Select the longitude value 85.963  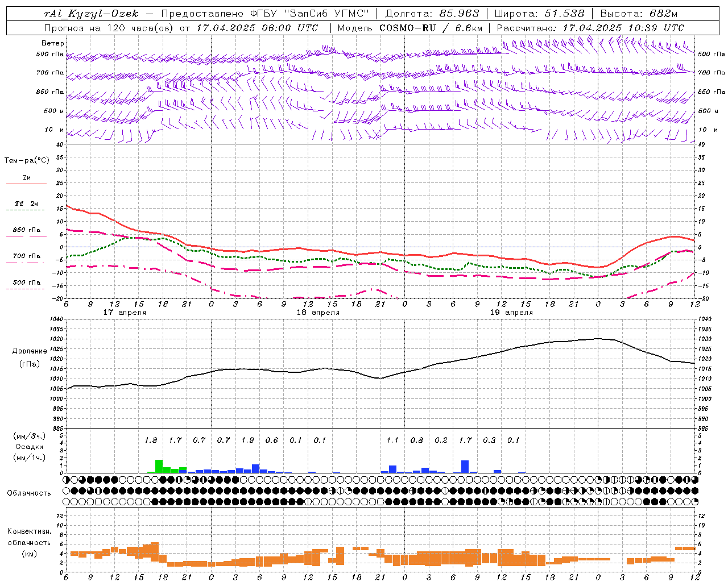click(x=460, y=14)
